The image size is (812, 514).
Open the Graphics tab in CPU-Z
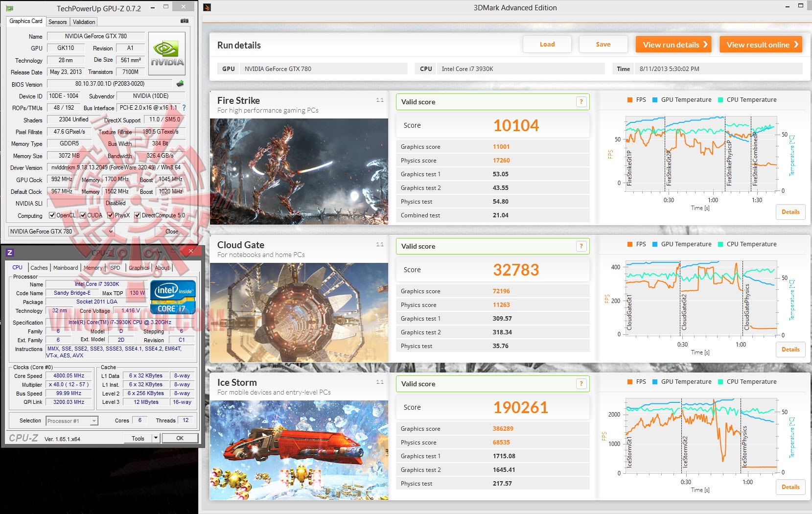(x=139, y=268)
